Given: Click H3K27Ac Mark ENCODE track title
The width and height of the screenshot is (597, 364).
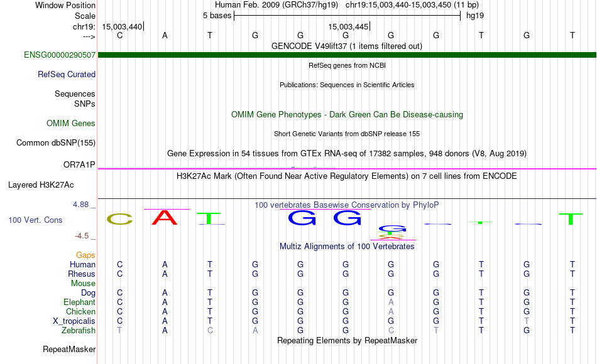Looking at the screenshot, I should [347, 176].
